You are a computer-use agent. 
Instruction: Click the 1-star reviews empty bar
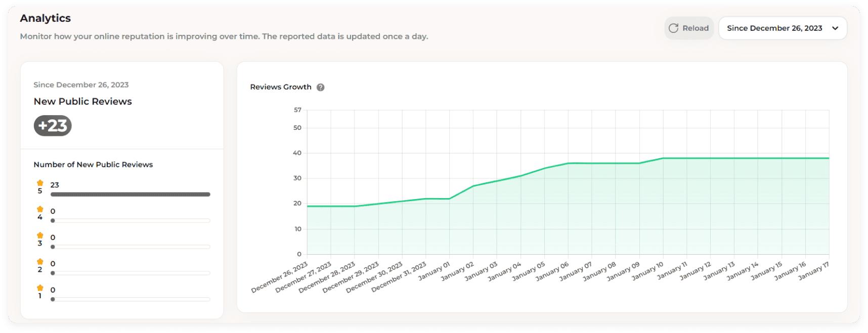[130, 300]
